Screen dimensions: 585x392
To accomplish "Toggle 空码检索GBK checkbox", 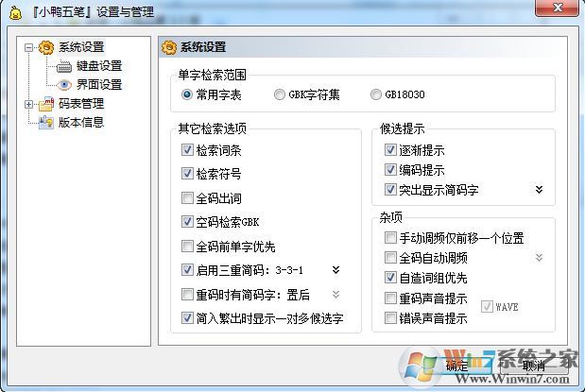I will (x=187, y=222).
